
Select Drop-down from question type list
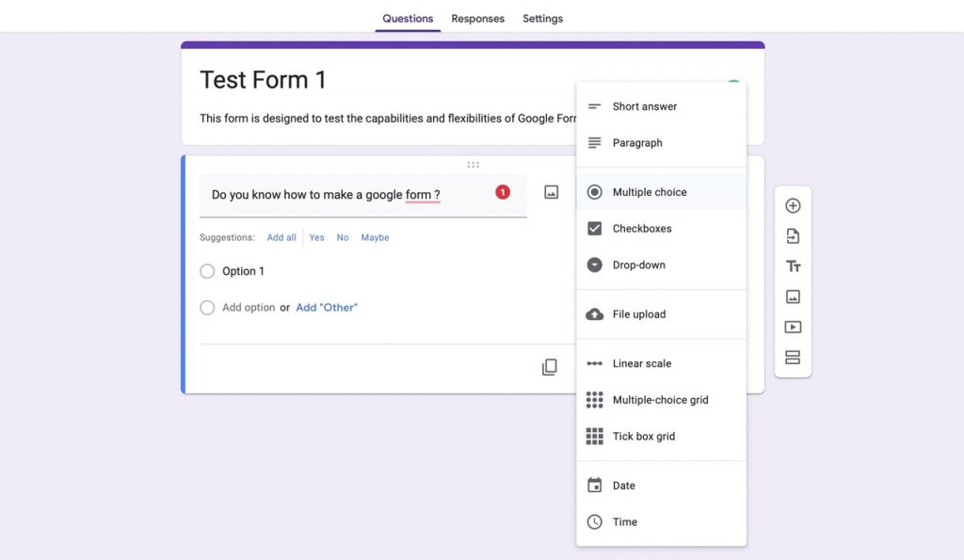(638, 265)
